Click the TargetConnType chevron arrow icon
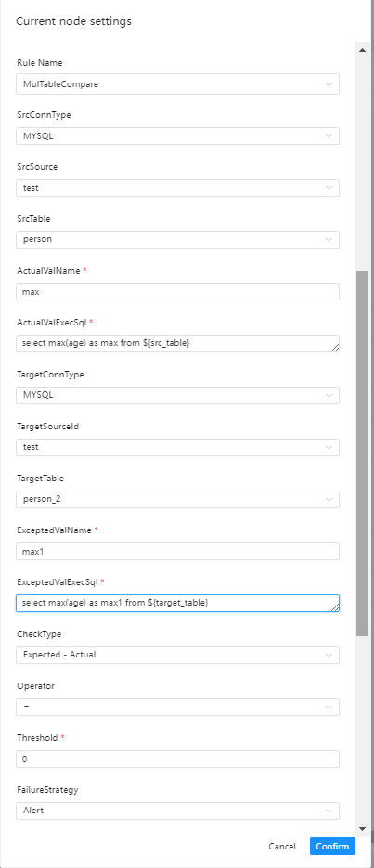 (x=329, y=395)
